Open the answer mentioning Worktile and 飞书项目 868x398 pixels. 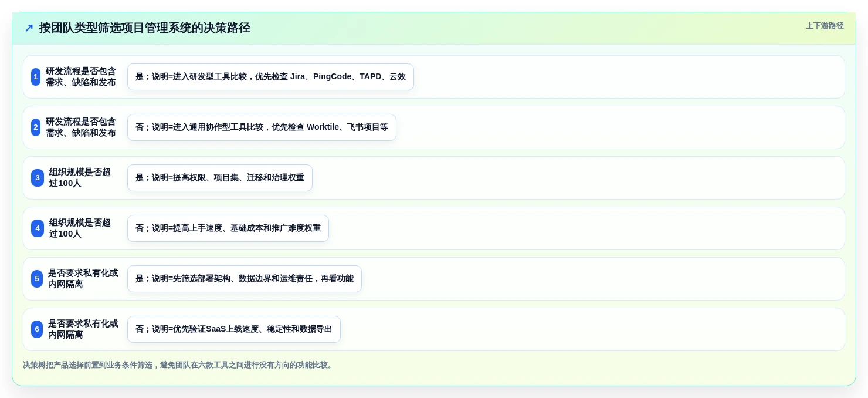click(262, 127)
